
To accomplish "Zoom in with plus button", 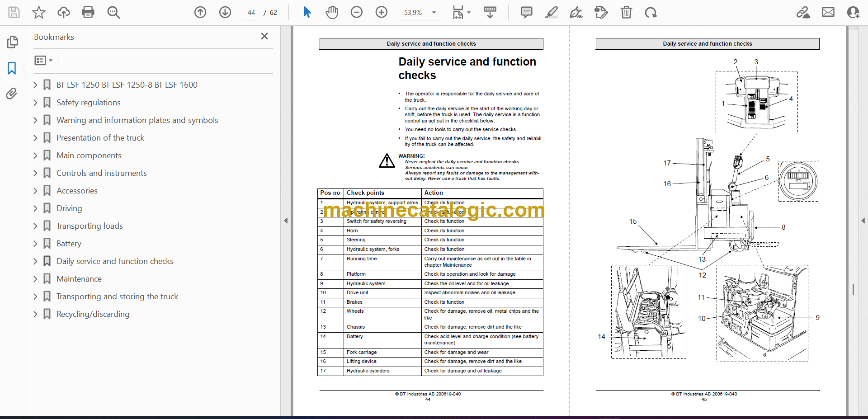I will pos(382,12).
